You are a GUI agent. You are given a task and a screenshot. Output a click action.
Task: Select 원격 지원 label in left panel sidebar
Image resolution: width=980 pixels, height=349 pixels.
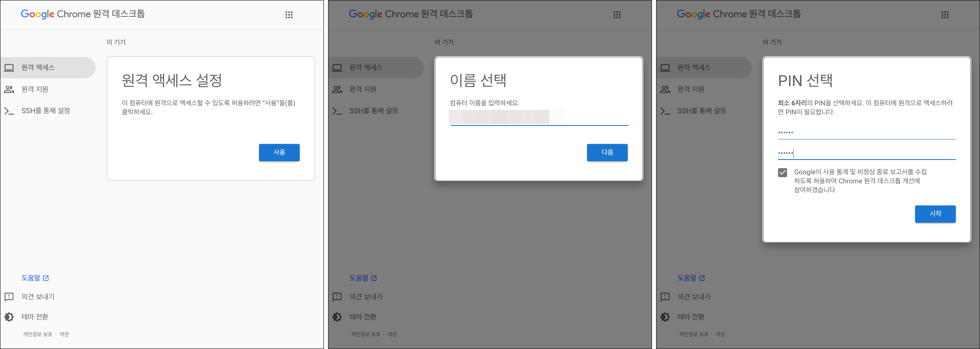[x=35, y=89]
